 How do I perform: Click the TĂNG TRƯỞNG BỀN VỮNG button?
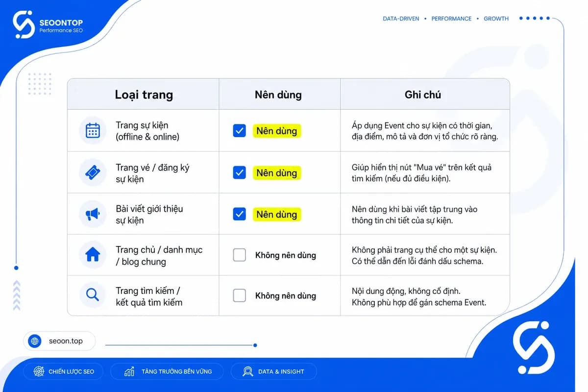click(x=167, y=371)
